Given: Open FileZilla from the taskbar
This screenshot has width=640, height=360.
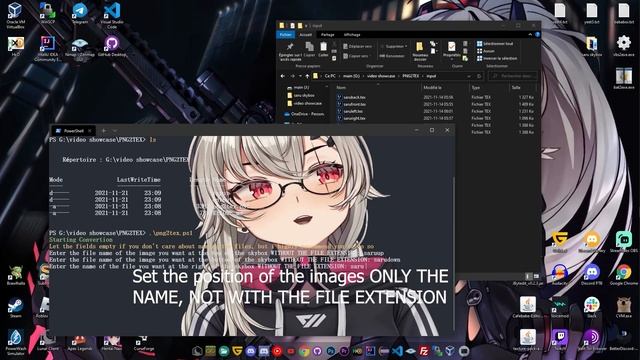Looking at the screenshot, I should click(x=424, y=351).
